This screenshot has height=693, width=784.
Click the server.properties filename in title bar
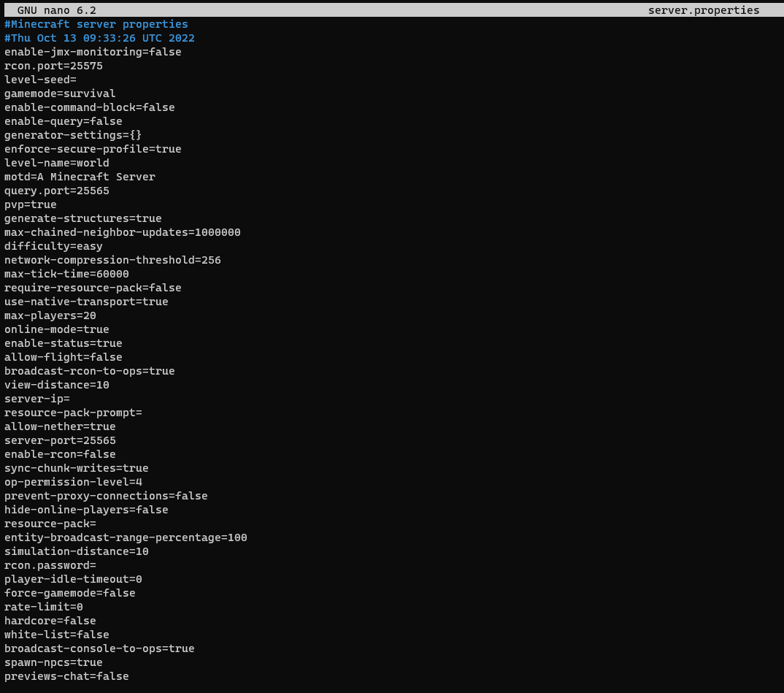(x=703, y=10)
